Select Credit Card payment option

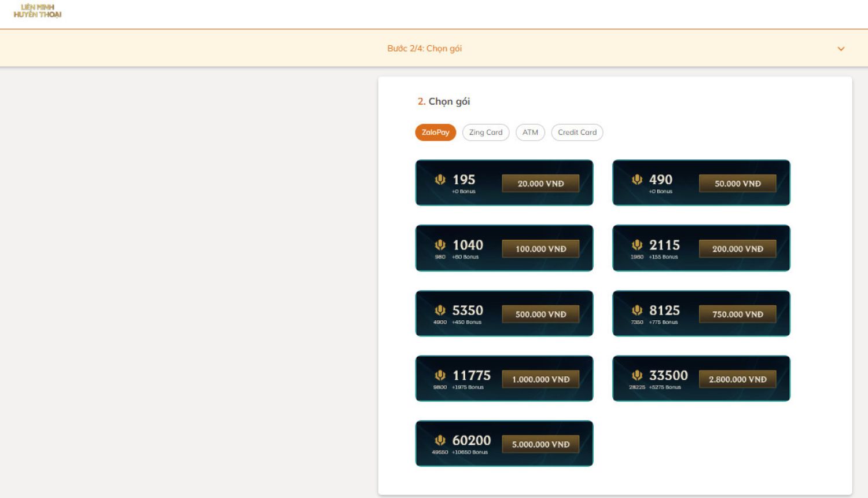pos(577,133)
